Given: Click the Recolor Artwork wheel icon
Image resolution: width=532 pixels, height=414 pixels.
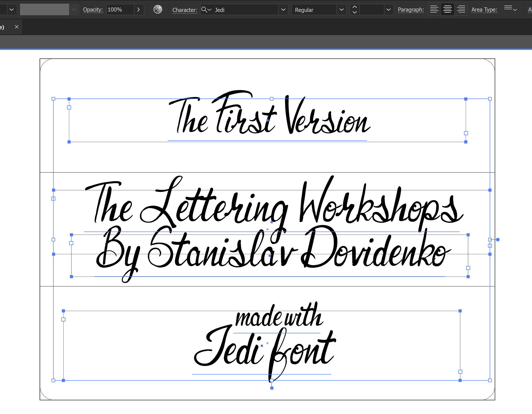Looking at the screenshot, I should click(158, 10).
